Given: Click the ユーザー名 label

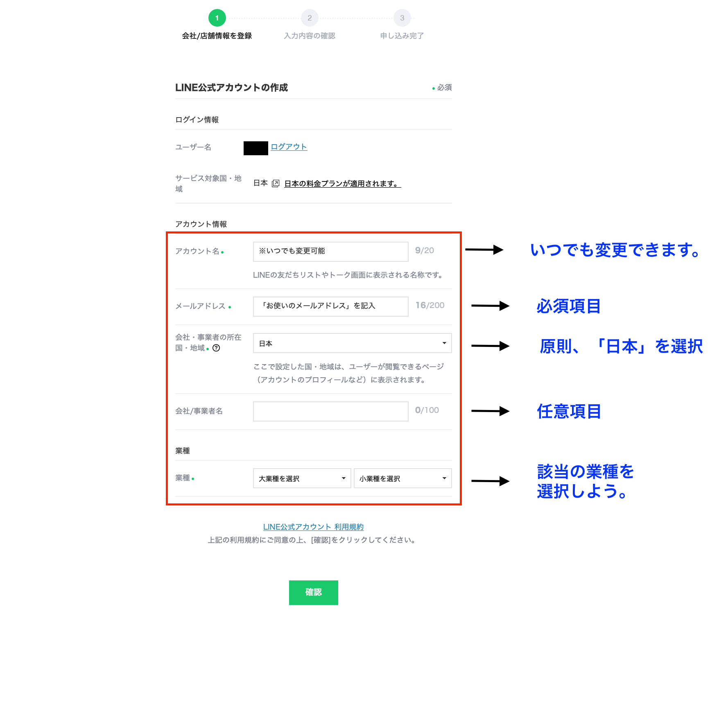Looking at the screenshot, I should (193, 147).
